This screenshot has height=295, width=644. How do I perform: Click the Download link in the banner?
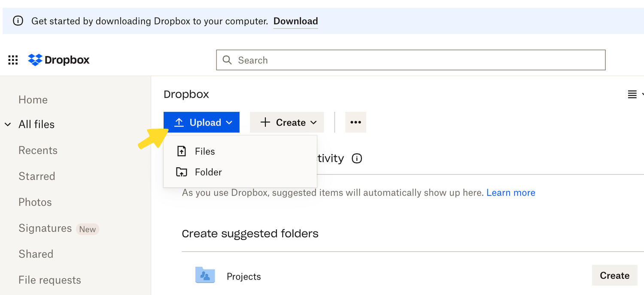[296, 21]
